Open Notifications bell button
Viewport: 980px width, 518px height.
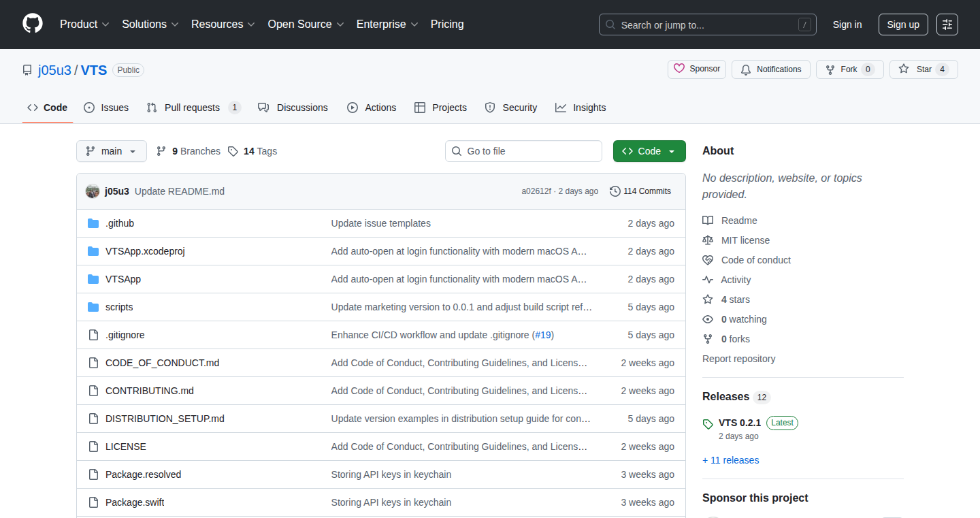[x=771, y=69]
